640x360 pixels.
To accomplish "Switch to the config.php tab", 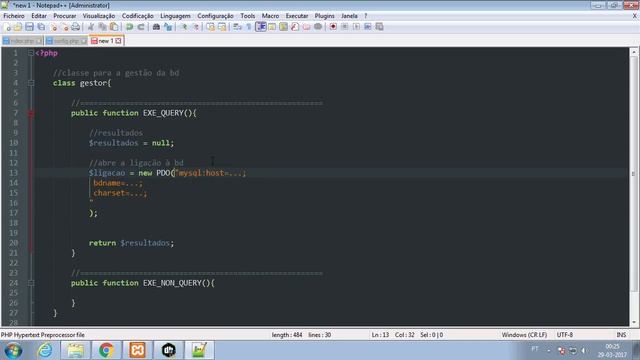I will (66, 41).
